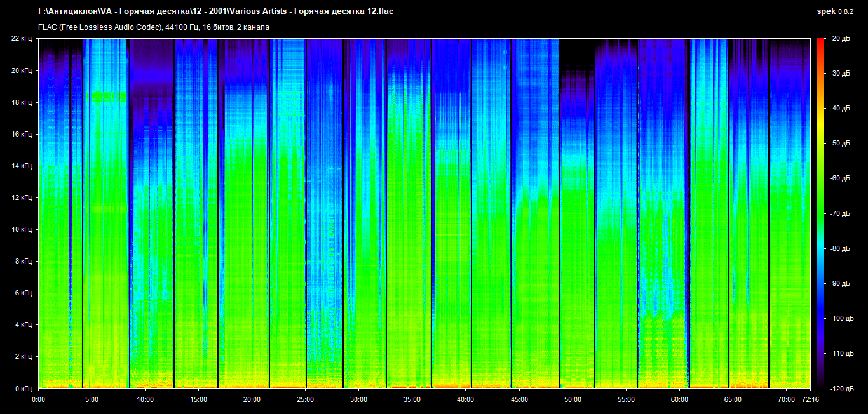The width and height of the screenshot is (868, 414).
Task: Click the -50 дБ scale label
Action: (x=840, y=144)
